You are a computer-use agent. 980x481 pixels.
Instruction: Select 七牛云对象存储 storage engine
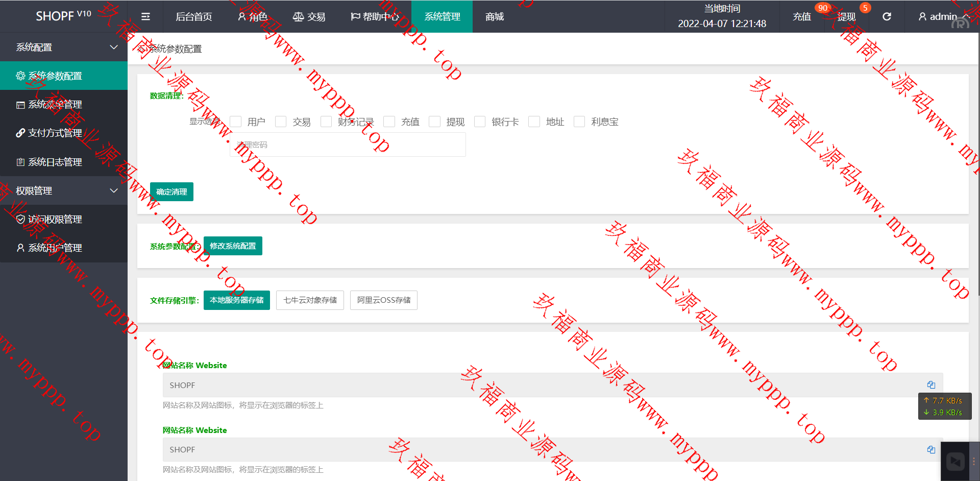[x=310, y=300]
